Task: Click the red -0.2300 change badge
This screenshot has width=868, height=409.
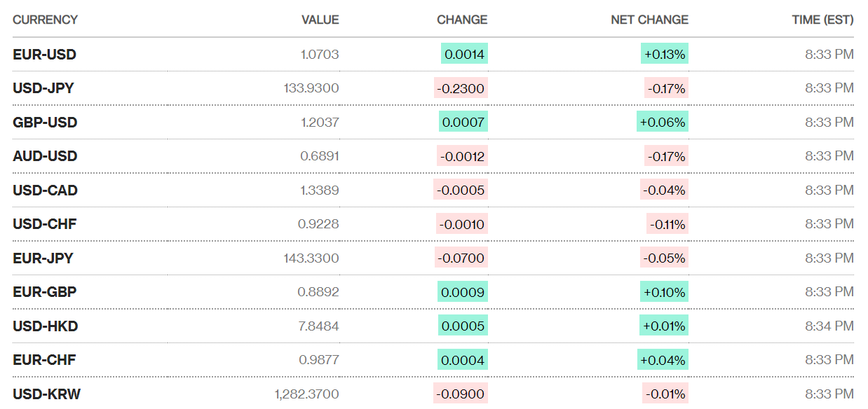Action: [x=460, y=88]
